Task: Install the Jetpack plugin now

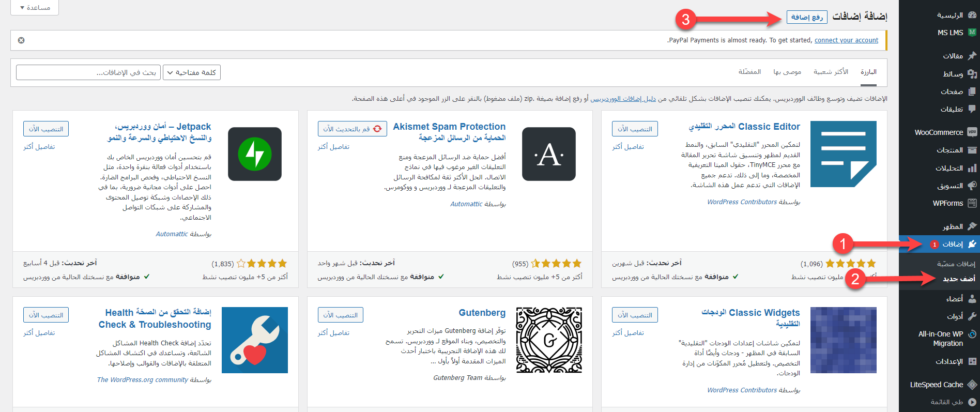Action: [x=46, y=129]
